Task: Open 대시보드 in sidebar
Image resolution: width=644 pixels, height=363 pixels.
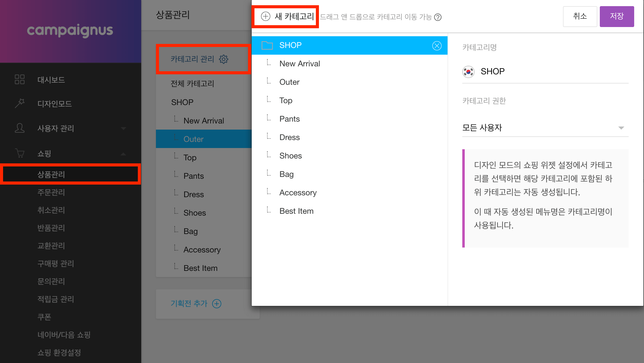Action: (51, 80)
